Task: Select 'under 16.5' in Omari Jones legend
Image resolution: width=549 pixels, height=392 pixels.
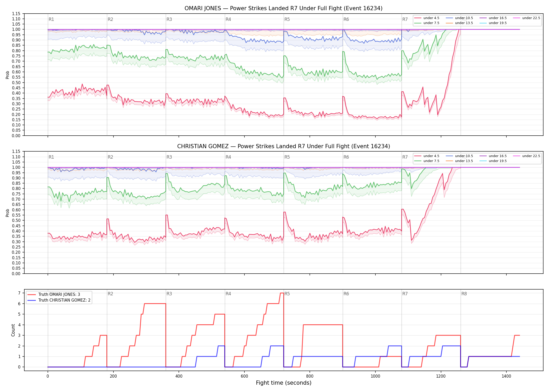Action: [x=493, y=18]
